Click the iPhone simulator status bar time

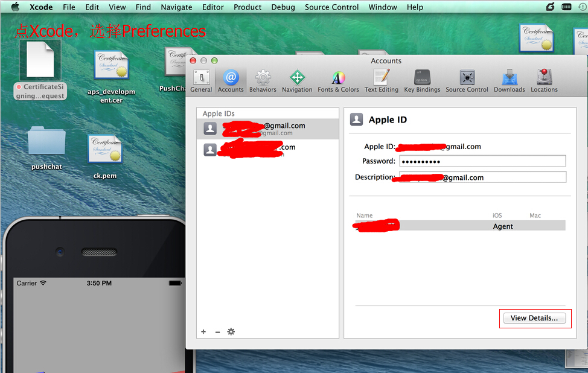99,284
